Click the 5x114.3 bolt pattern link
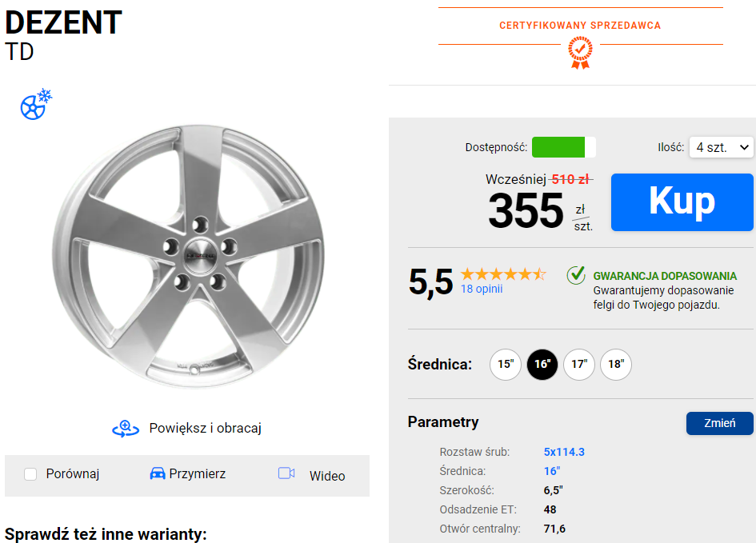The image size is (756, 543). click(x=564, y=452)
